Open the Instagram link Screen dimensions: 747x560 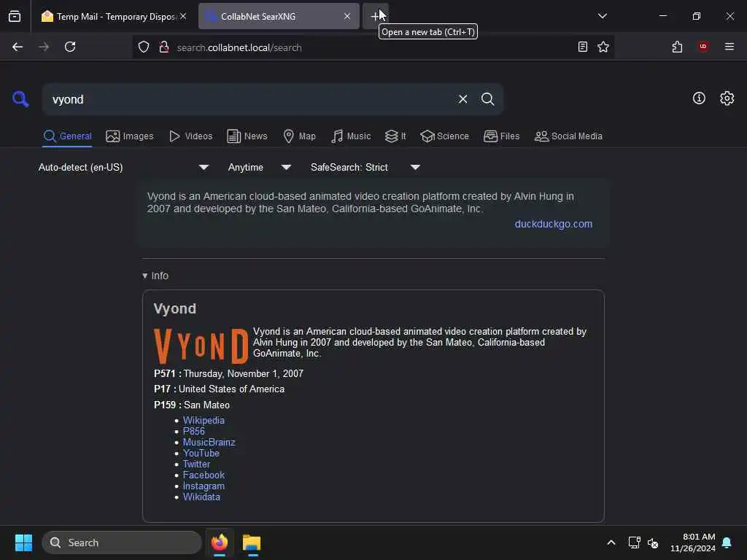click(x=204, y=486)
